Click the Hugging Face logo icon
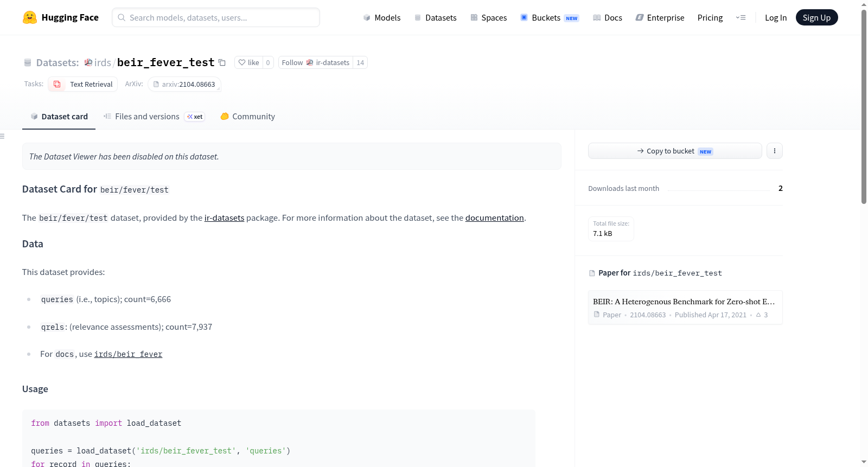The width and height of the screenshot is (868, 467). pos(30,17)
